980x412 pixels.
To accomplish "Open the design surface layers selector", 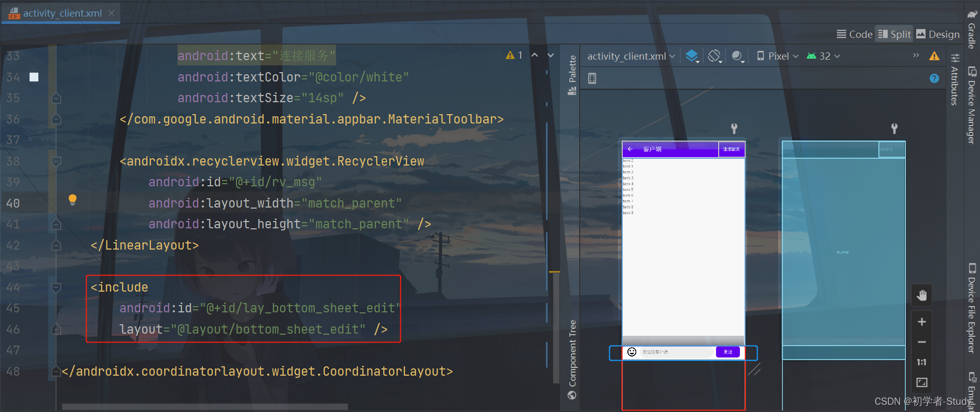I will (692, 56).
